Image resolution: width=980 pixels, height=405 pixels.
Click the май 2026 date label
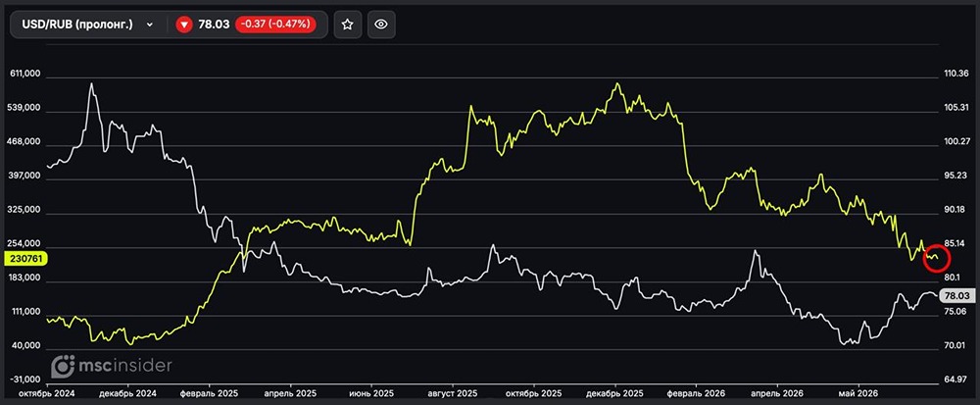pos(857,394)
